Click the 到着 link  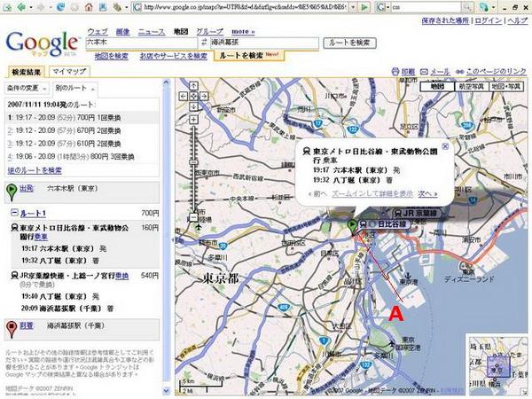click(x=27, y=325)
